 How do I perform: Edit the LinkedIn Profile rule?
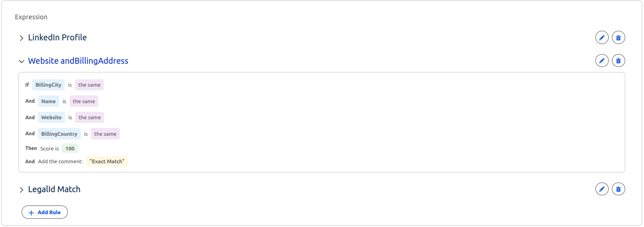pos(602,38)
